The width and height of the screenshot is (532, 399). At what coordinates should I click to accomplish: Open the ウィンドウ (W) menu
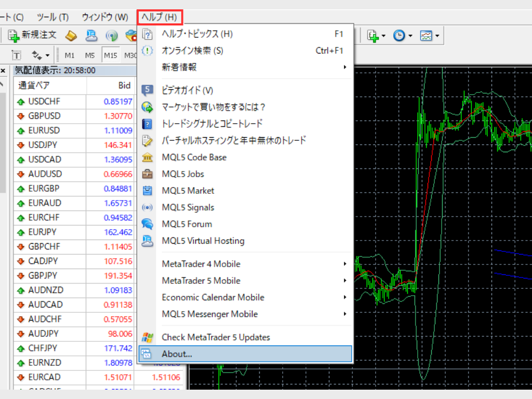coord(105,17)
